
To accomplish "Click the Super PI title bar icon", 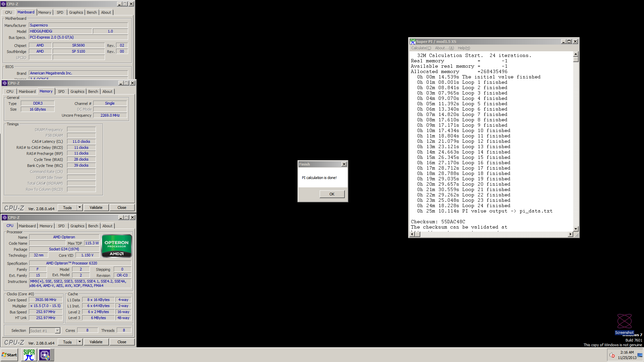I will click(x=413, y=42).
